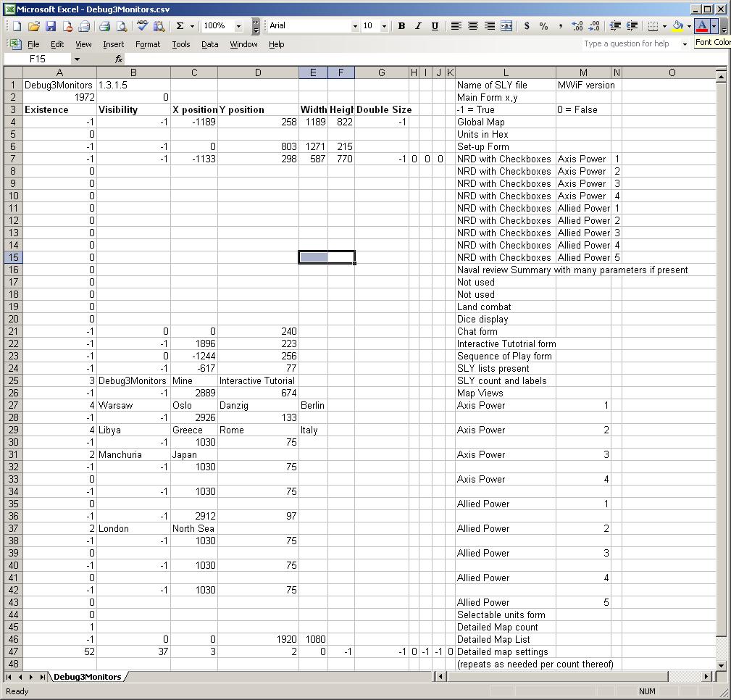This screenshot has width=731, height=700.
Task: Open Print Preview from the toolbar
Action: (x=122, y=26)
